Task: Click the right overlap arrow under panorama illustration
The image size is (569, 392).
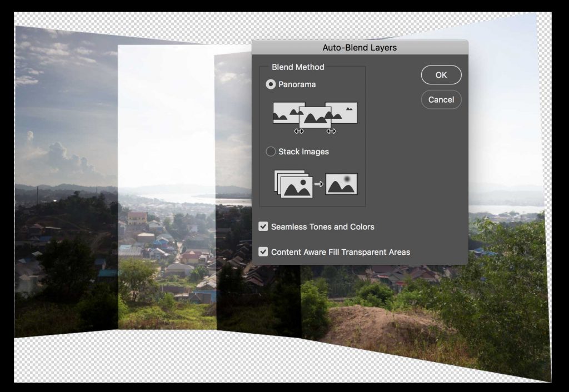Action: coord(331,131)
